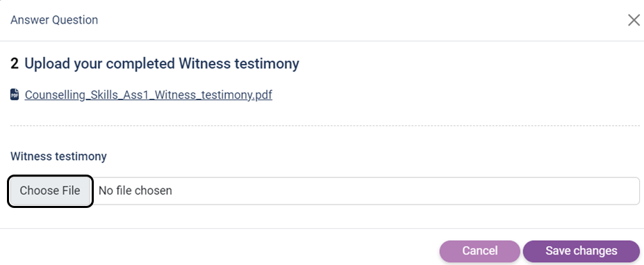Save changes to the answer

pos(581,251)
